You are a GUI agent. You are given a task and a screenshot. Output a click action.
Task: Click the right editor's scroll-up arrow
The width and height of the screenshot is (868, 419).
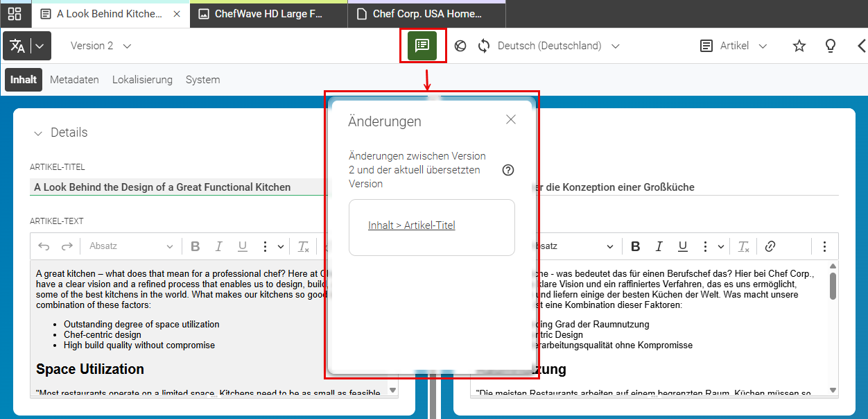[x=833, y=266]
